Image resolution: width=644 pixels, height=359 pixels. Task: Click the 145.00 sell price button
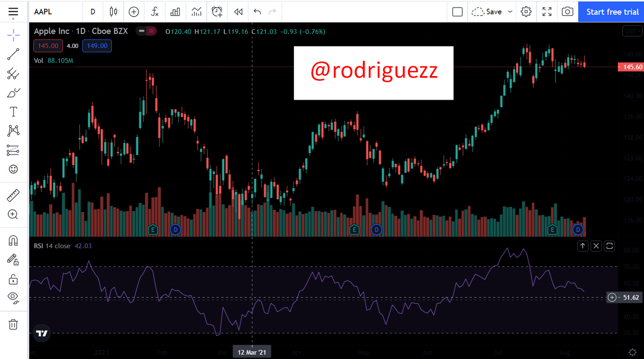(48, 46)
